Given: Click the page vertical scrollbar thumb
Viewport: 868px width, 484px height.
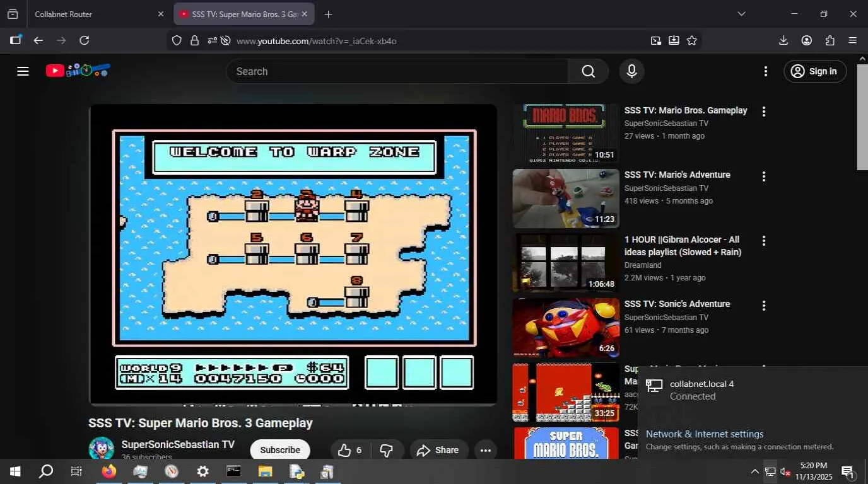Looking at the screenshot, I should pyautogui.click(x=862, y=117).
